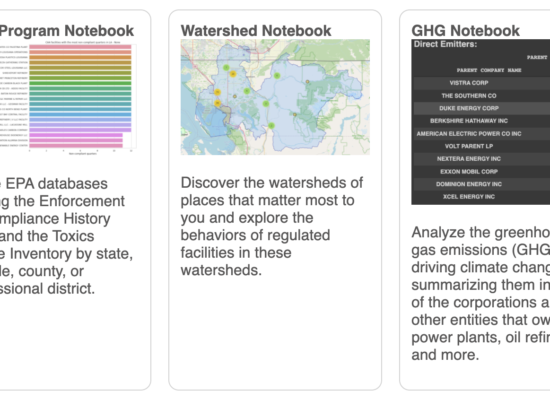Select the BERKSHIRE HATHAWAY INC row
Image resolution: width=550 pixels, height=400 pixels.
[482, 121]
